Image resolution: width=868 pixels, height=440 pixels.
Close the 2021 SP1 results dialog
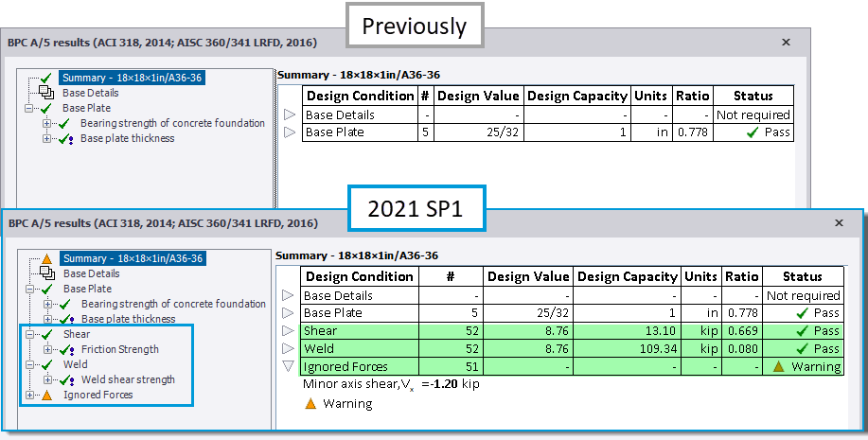click(839, 223)
